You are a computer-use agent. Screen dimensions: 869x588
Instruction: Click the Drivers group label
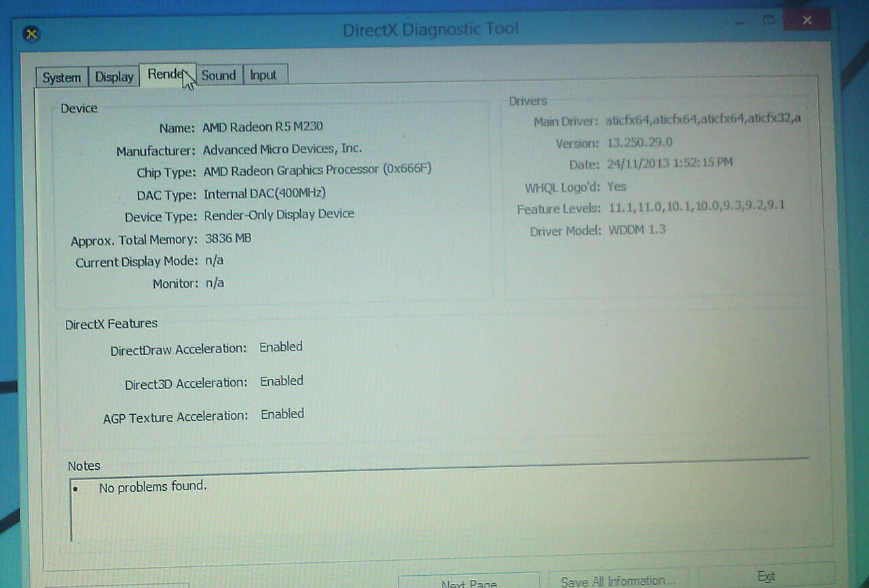point(528,101)
